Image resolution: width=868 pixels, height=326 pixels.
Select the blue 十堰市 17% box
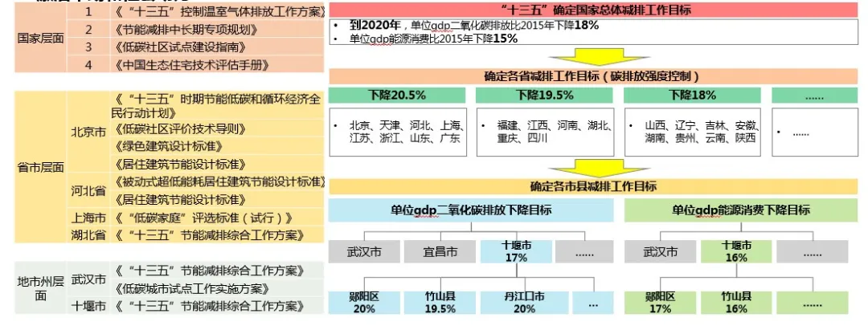(517, 252)
